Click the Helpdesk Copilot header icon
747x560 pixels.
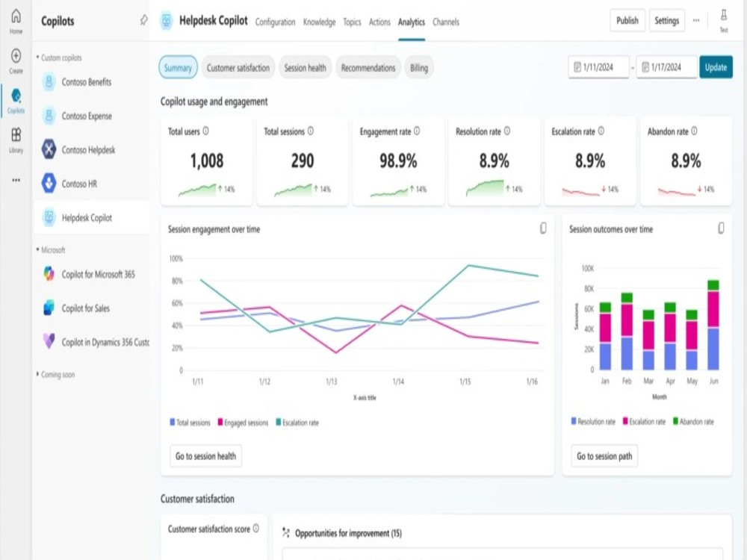click(x=167, y=20)
